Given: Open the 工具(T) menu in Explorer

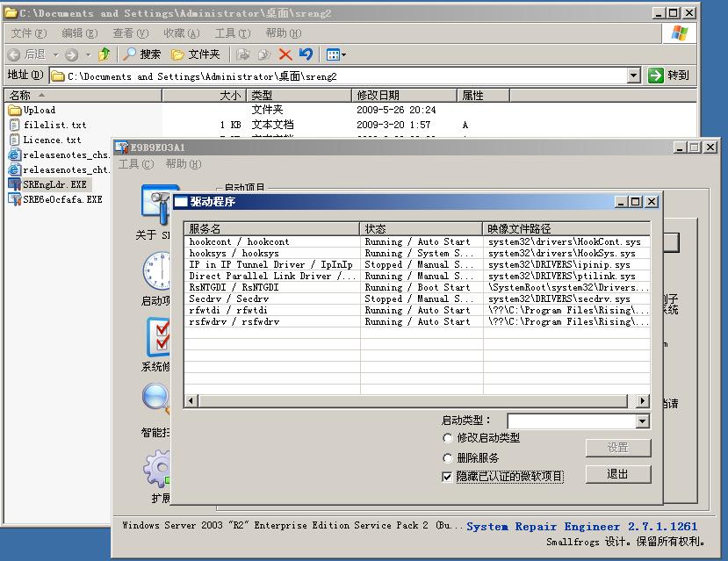Looking at the screenshot, I should [x=232, y=33].
